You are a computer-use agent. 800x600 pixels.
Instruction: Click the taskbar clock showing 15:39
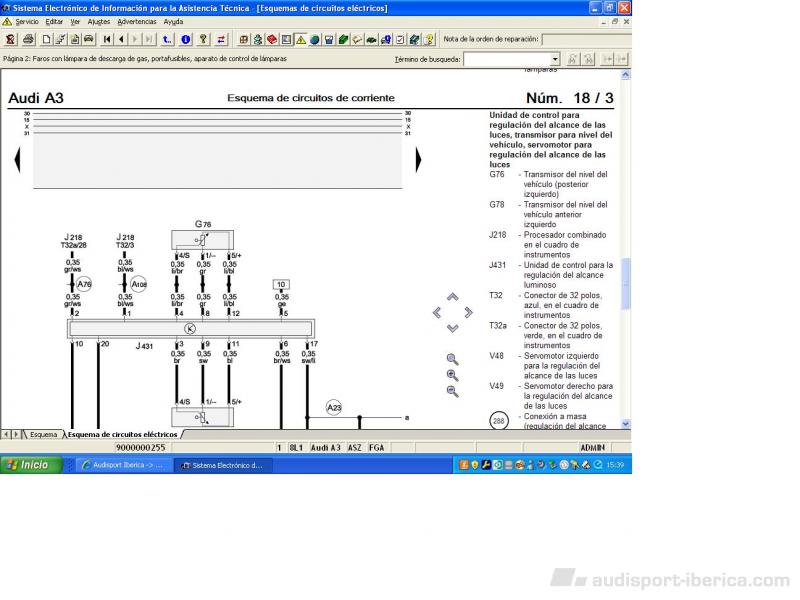coord(615,465)
